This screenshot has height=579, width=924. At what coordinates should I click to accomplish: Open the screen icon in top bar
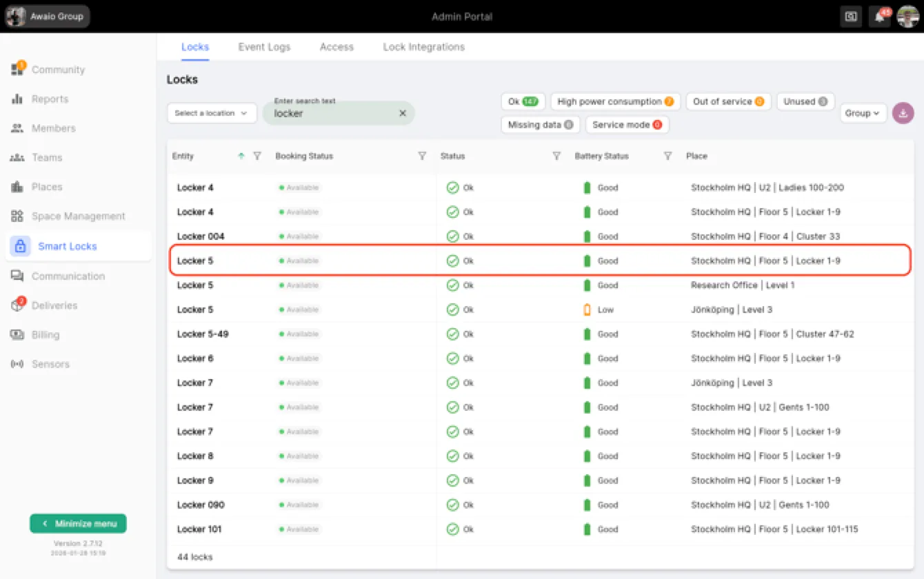click(x=852, y=17)
